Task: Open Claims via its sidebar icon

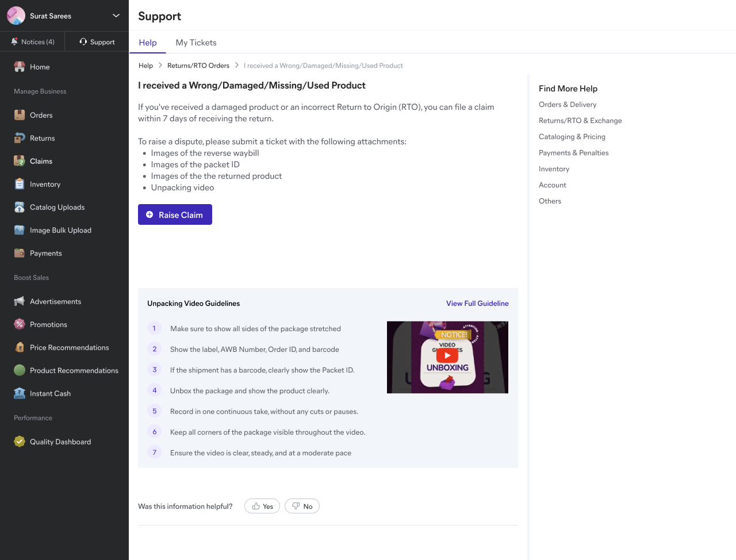Action: 20,161
